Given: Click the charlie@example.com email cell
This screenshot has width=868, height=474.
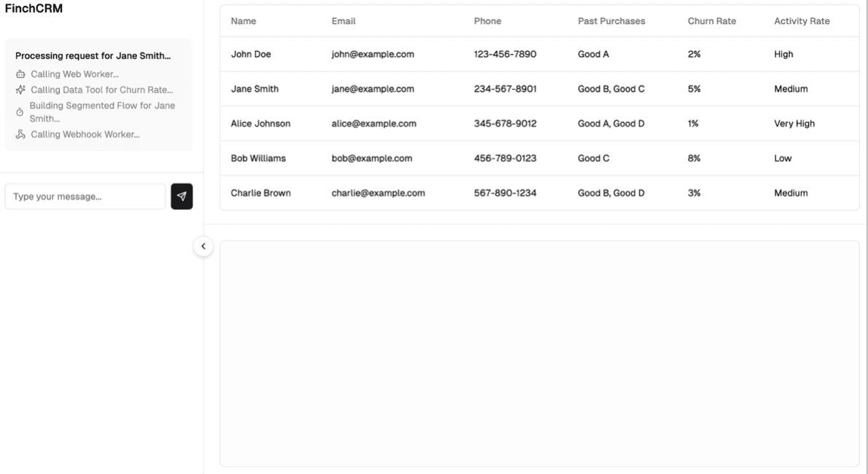Looking at the screenshot, I should [x=378, y=193].
